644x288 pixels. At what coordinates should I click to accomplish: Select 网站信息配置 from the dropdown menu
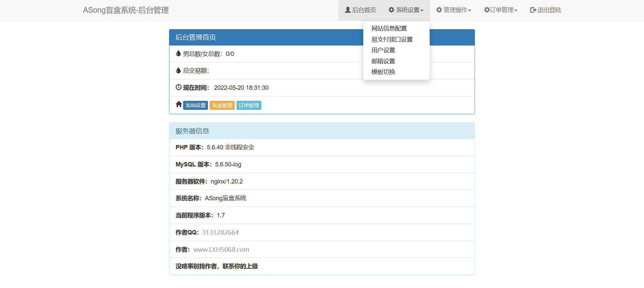click(x=396, y=28)
